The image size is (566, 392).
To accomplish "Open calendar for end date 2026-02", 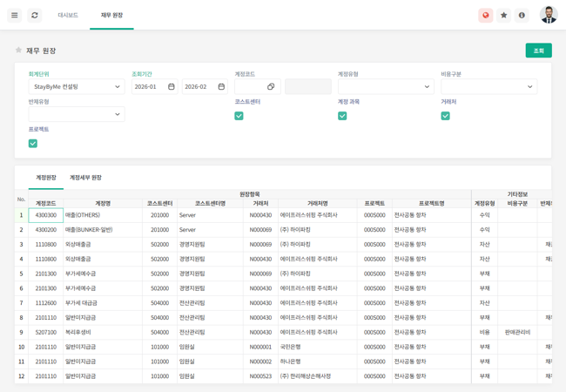I will coord(221,87).
